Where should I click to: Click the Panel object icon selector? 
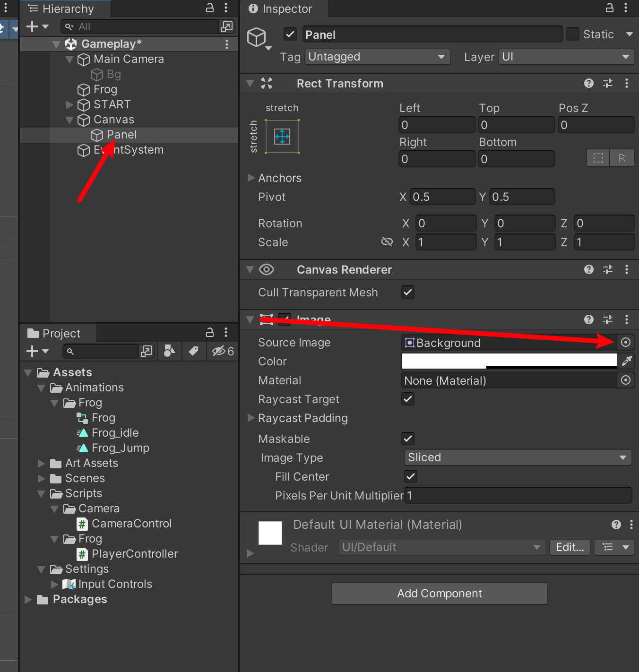pyautogui.click(x=259, y=38)
